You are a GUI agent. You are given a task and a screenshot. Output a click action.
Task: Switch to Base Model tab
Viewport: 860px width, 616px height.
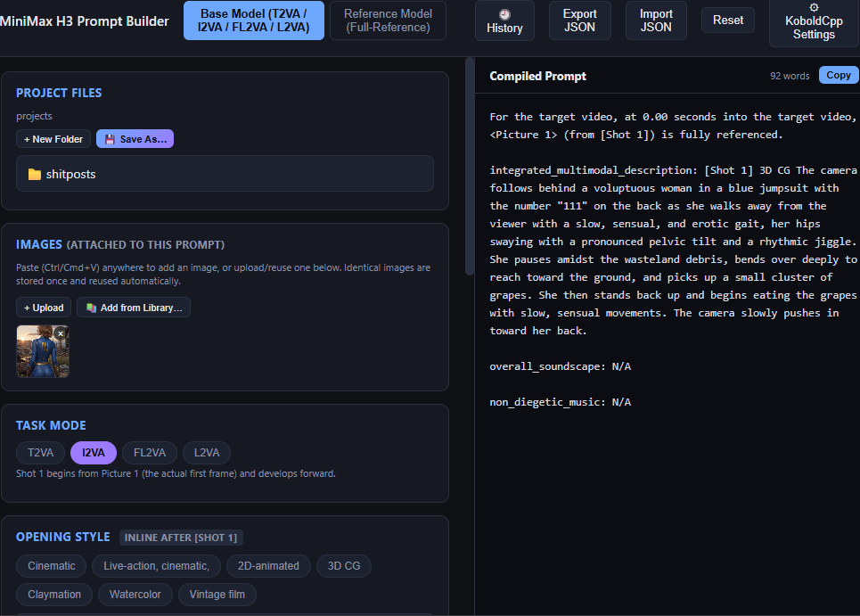(253, 21)
